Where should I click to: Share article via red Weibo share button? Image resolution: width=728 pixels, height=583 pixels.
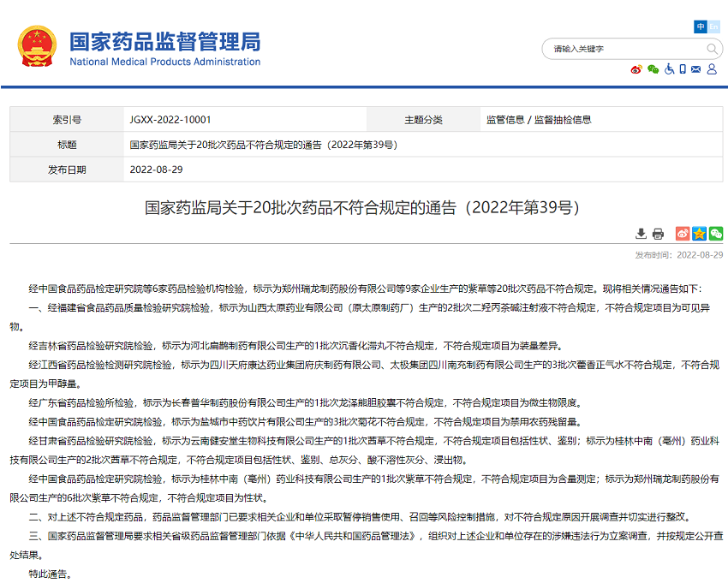tap(683, 234)
